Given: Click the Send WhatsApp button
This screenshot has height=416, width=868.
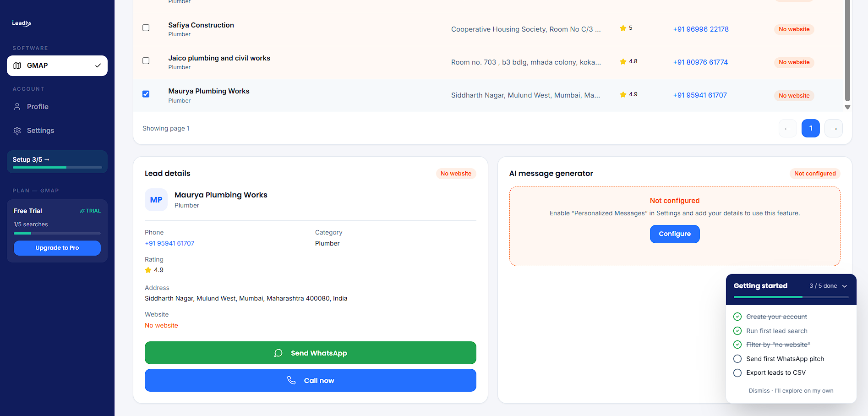Looking at the screenshot, I should [311, 353].
